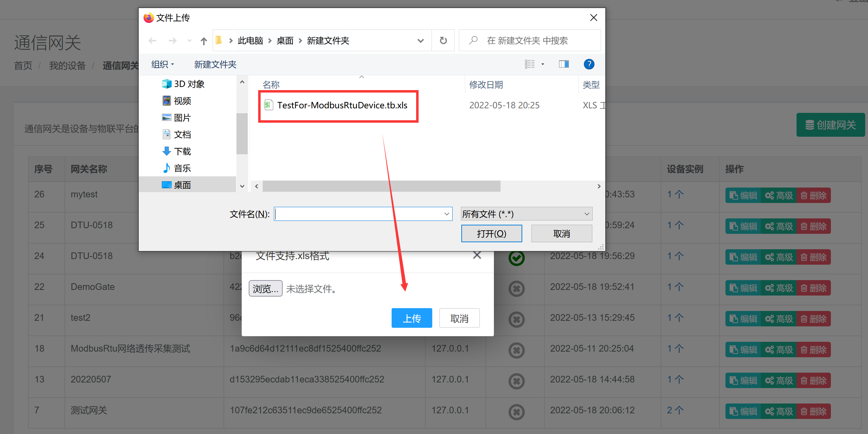Click 桌面 in the breadcrumb path
The image size is (868, 434).
(x=285, y=41)
